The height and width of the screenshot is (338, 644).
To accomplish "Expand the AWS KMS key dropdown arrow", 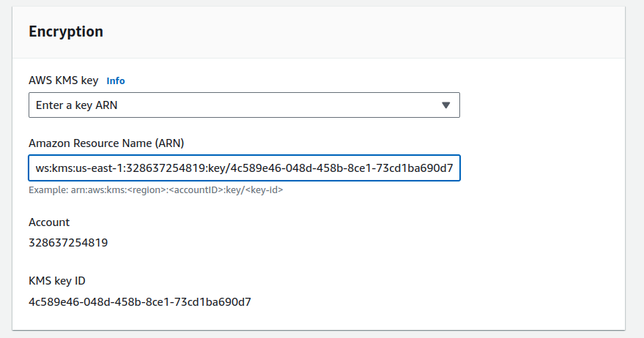I will point(445,105).
